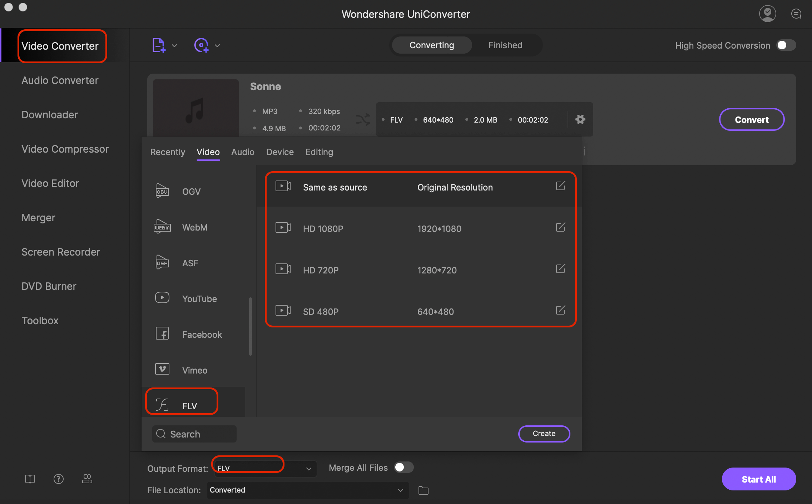
Task: Click the Convert button for Sonne
Action: (752, 120)
